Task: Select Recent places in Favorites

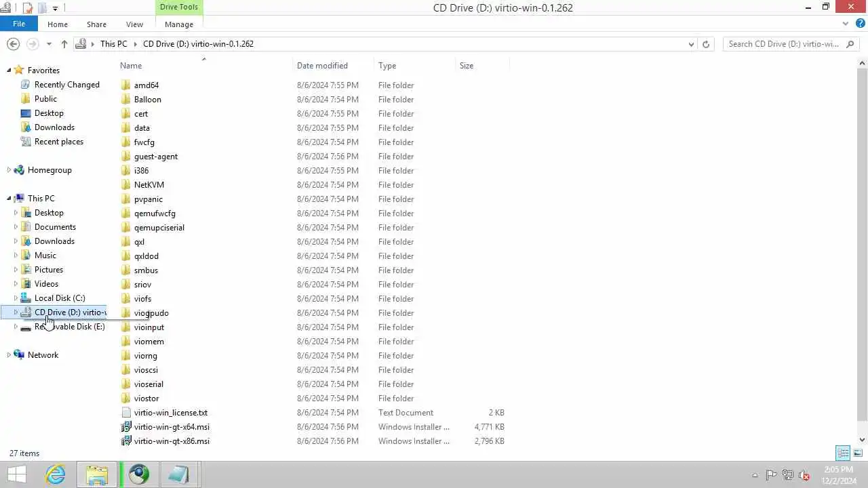Action: [x=59, y=142]
